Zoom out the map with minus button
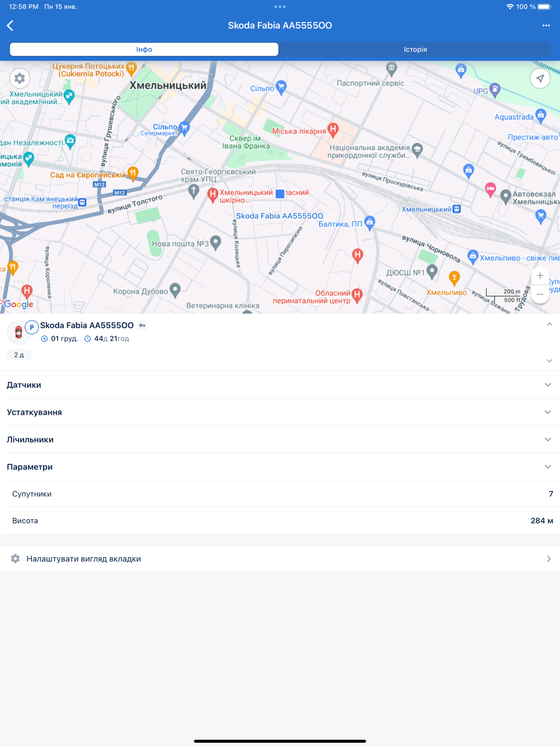This screenshot has width=560, height=747. (x=540, y=295)
